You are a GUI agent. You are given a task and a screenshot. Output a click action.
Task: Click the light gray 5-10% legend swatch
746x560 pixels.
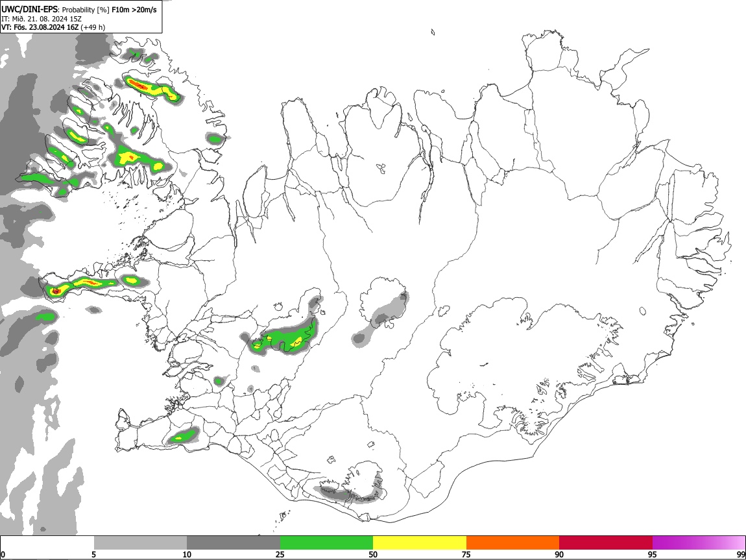click(x=140, y=543)
